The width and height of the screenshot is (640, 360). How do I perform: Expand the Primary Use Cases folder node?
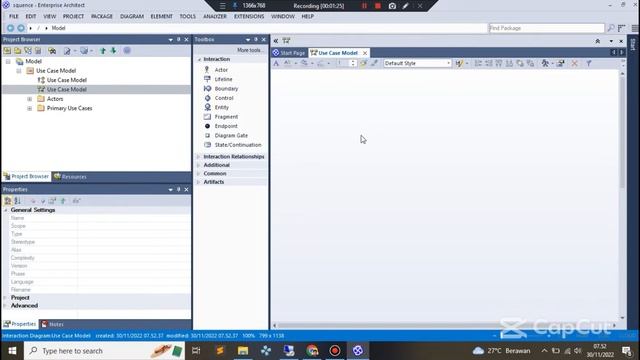[29, 108]
